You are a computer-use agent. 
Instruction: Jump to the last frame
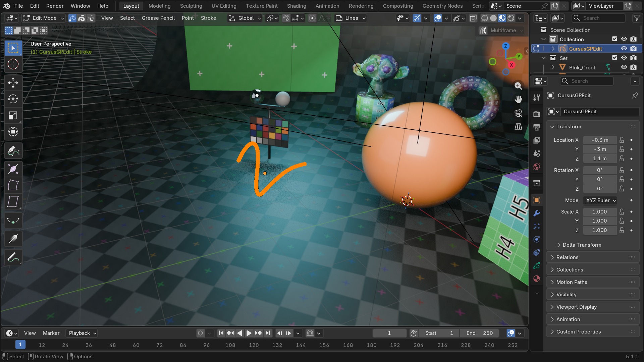(267, 333)
